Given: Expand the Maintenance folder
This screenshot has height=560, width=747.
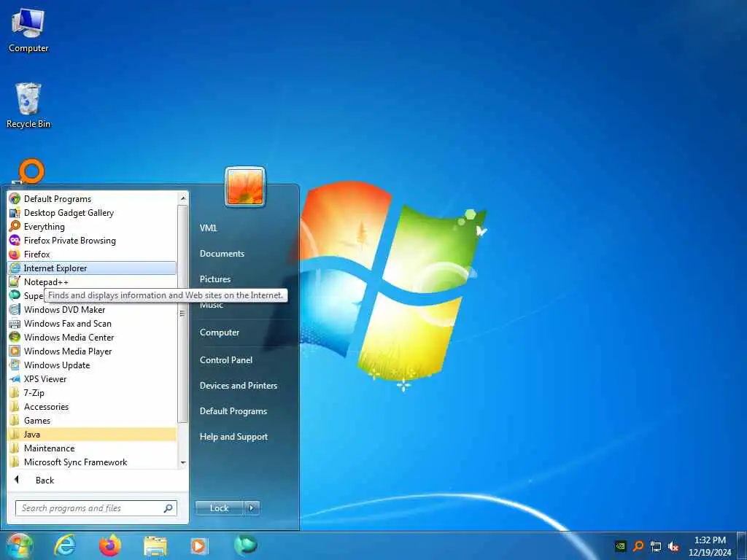Looking at the screenshot, I should 93,448.
